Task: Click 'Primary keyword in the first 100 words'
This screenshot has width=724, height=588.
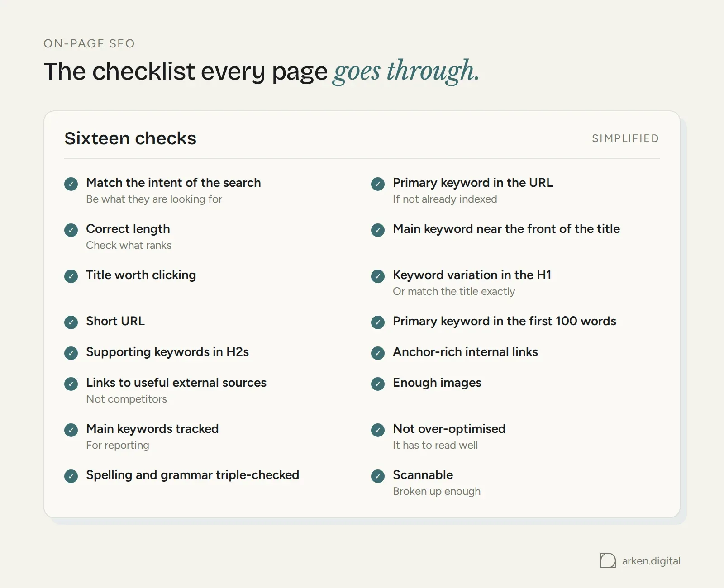Action: click(505, 321)
